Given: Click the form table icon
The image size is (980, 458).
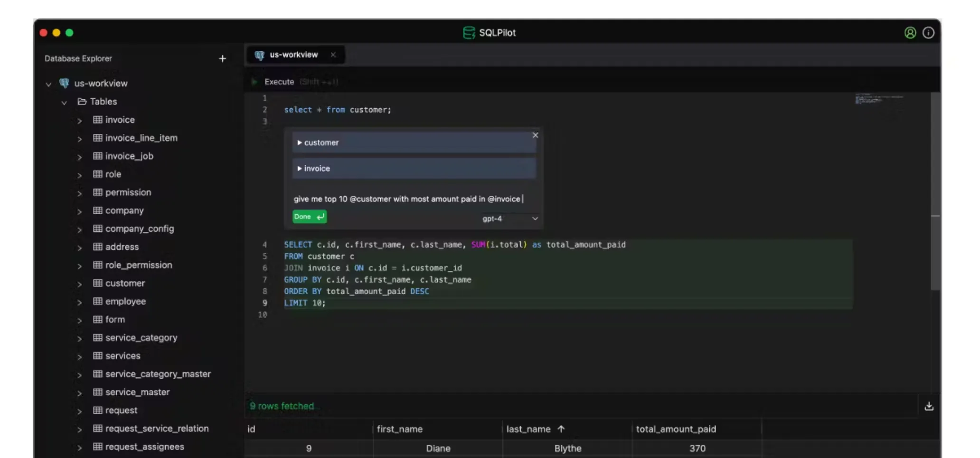Looking at the screenshot, I should [x=98, y=319].
